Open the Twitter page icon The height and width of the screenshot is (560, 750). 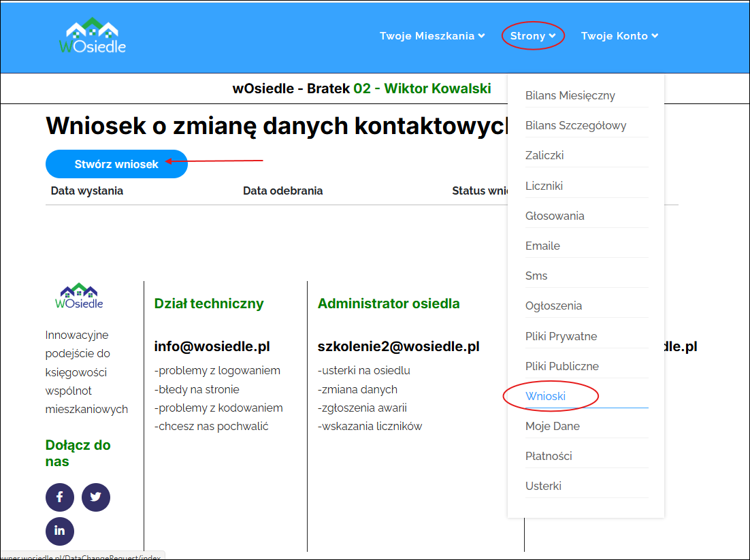pyautogui.click(x=96, y=497)
